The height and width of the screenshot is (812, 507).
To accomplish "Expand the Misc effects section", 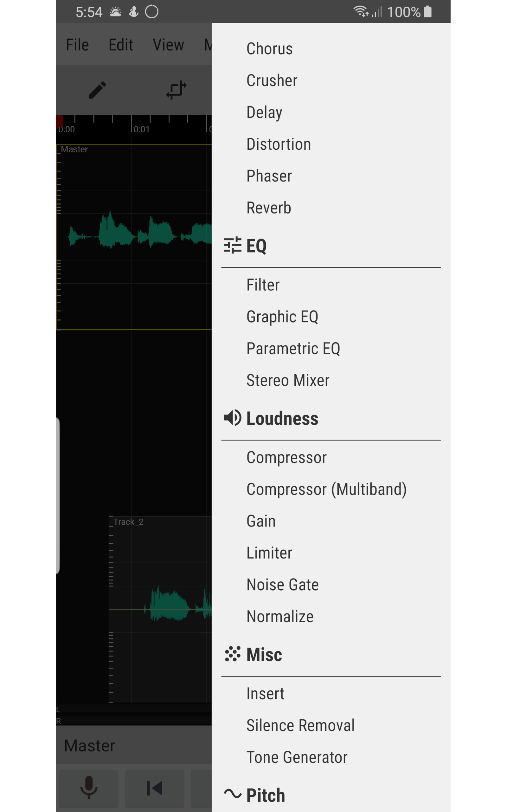I will tap(264, 654).
